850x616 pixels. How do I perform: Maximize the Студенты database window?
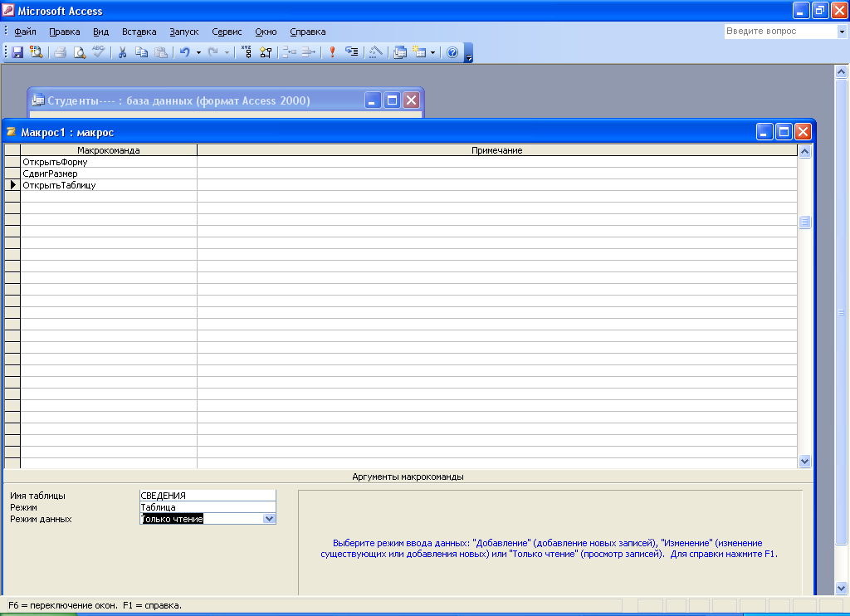392,100
